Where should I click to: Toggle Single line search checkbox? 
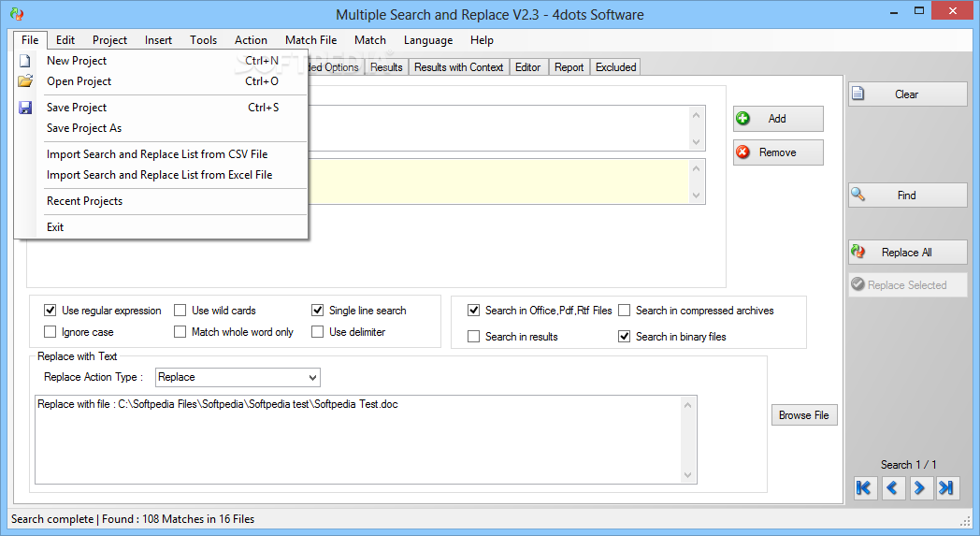point(318,311)
